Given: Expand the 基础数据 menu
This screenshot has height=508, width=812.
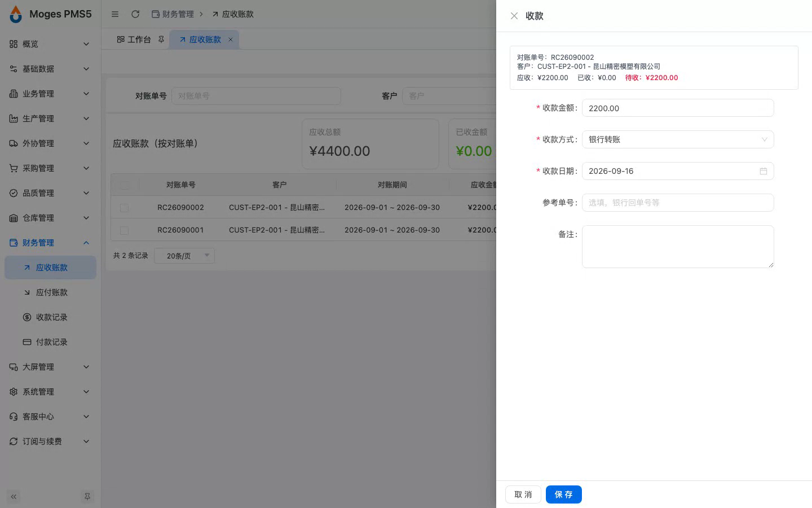Looking at the screenshot, I should pyautogui.click(x=51, y=69).
